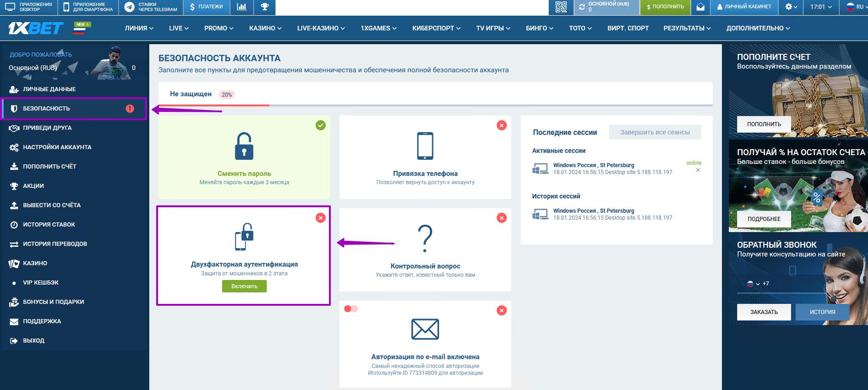868x390 pixels.
Task: Open the КИБЕРСПОРТ menu item
Action: click(436, 29)
